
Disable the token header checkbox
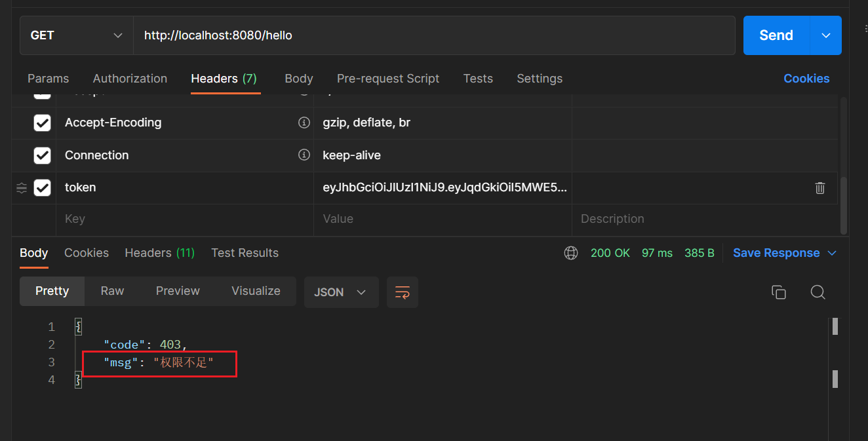(x=42, y=188)
